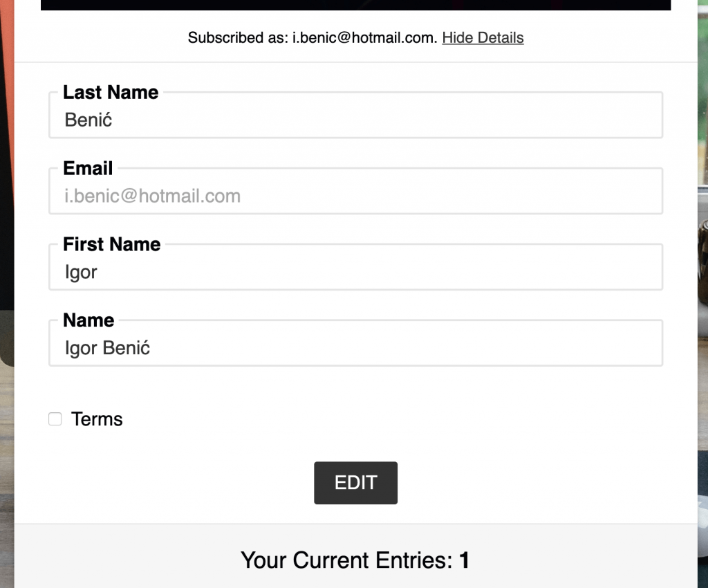Viewport: 708px width, 588px height.
Task: Tick the Terms checkbox
Action: (x=55, y=419)
